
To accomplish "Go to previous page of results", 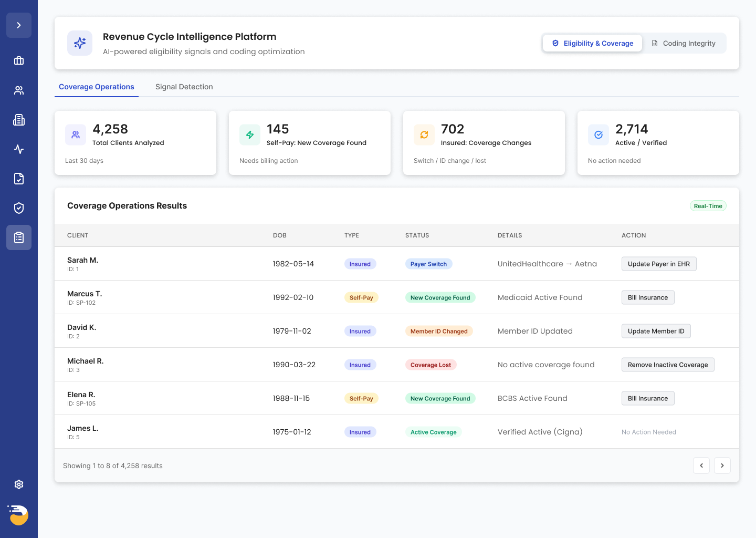I will tap(701, 465).
